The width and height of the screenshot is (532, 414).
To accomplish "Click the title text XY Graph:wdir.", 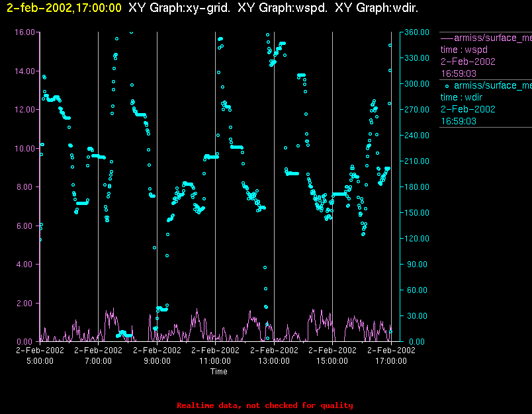I will 377,8.
